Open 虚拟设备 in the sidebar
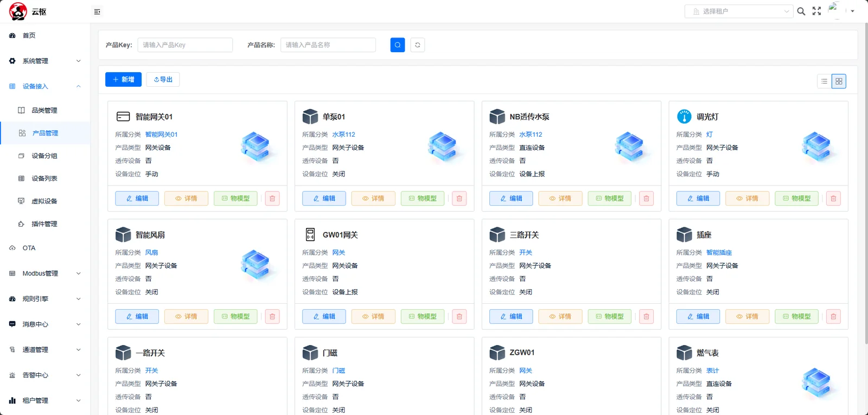This screenshot has height=415, width=868. (45, 201)
